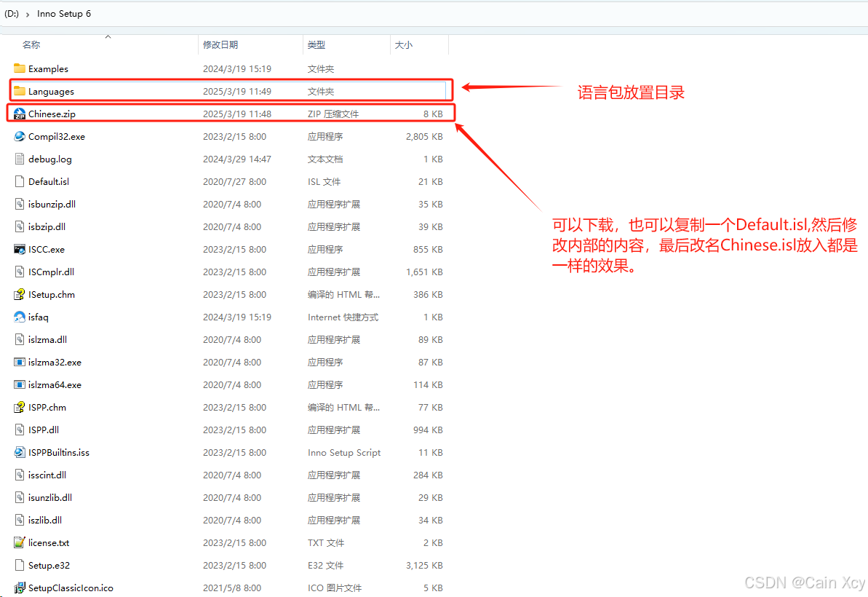Click the ISCC.exe console icon
868x597 pixels.
(20, 249)
